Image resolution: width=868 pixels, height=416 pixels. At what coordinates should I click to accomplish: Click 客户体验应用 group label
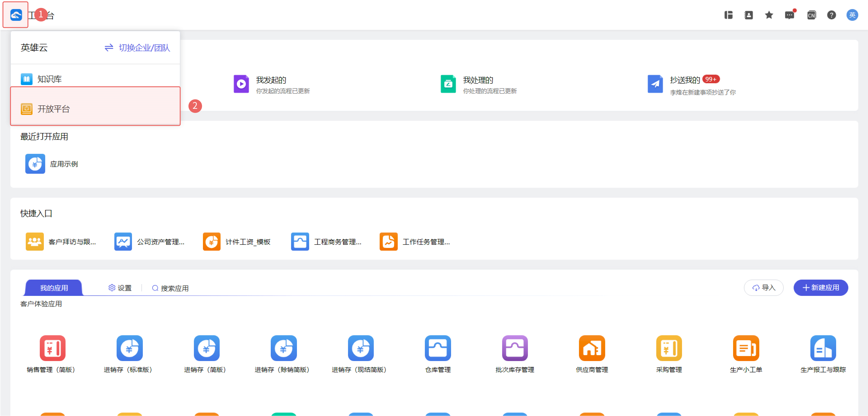pos(41,304)
